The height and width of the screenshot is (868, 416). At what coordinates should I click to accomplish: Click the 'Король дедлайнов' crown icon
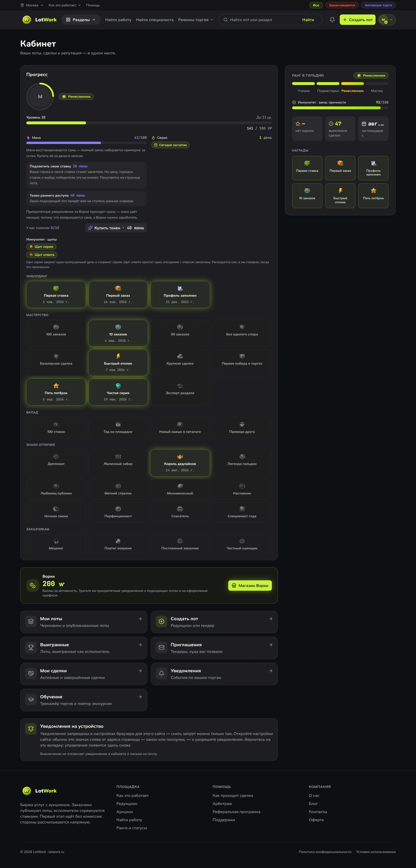pos(180,457)
